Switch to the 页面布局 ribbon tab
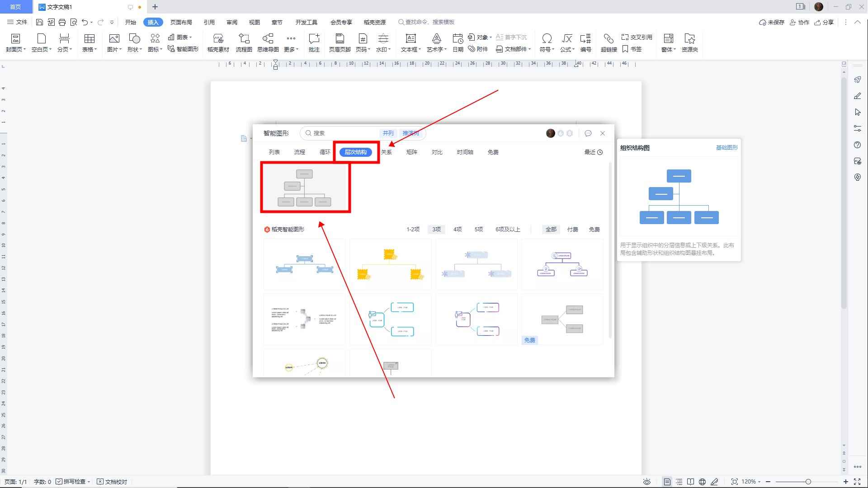 (181, 22)
